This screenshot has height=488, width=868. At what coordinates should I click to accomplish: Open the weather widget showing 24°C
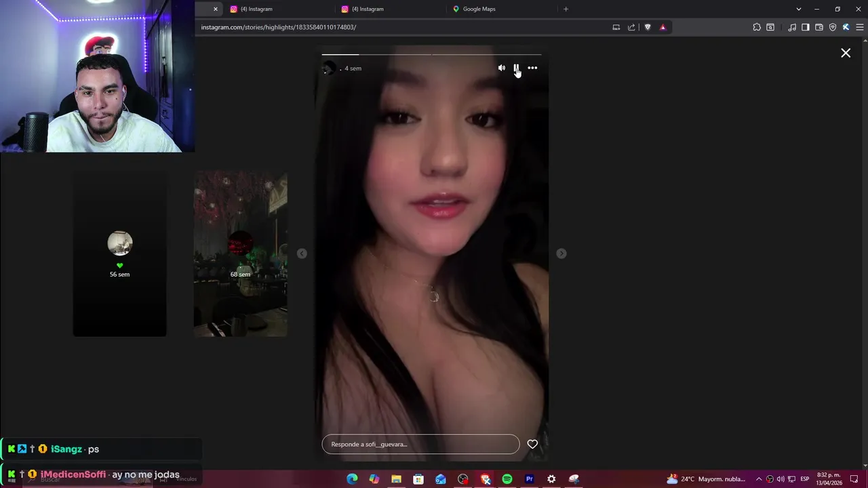706,479
